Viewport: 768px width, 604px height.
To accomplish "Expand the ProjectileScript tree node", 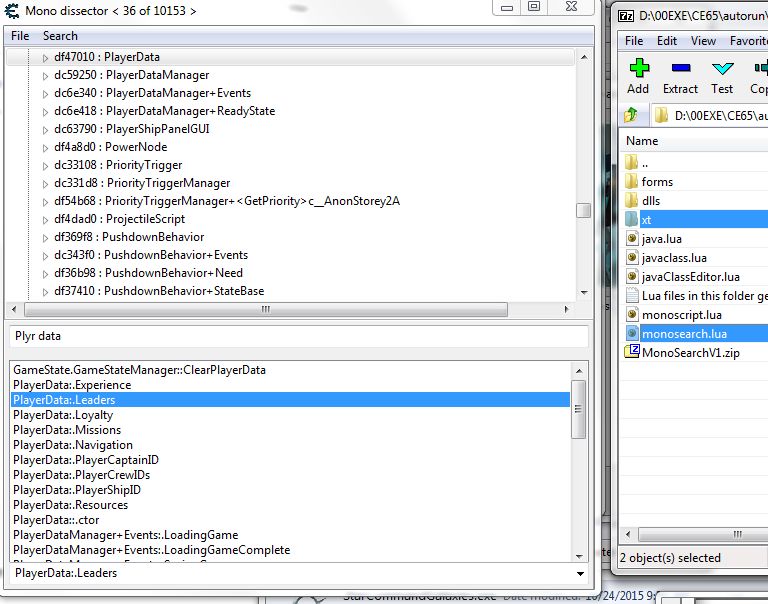I will click(45, 219).
